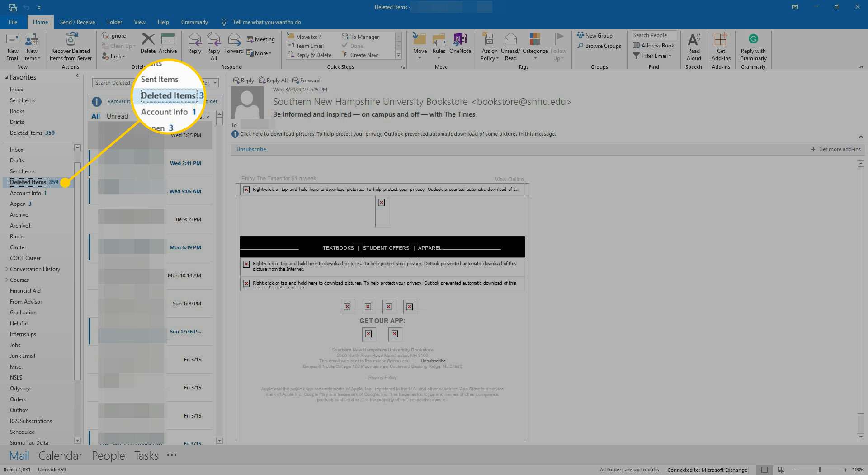Create New quick step
868x475 pixels.
(x=360, y=55)
